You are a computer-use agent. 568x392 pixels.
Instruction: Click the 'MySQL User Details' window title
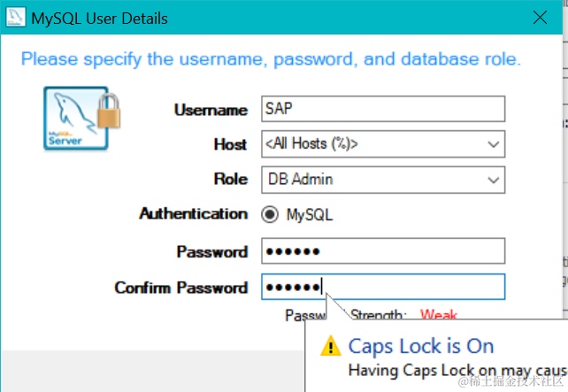(100, 19)
